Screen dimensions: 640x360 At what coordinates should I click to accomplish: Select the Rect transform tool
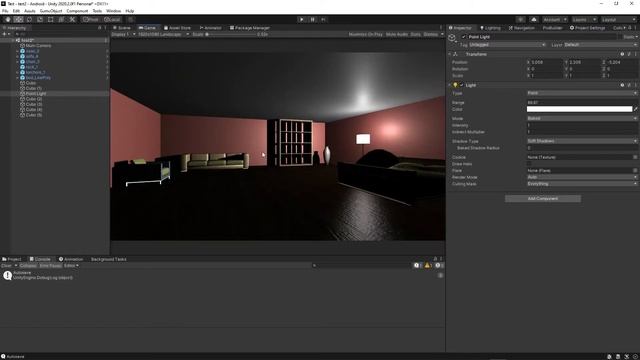point(51,19)
